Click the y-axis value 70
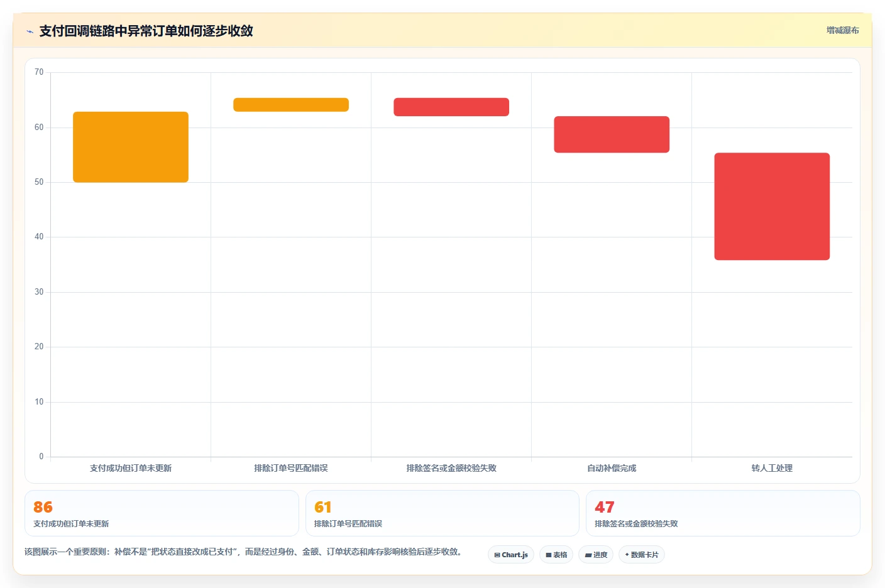 click(39, 72)
